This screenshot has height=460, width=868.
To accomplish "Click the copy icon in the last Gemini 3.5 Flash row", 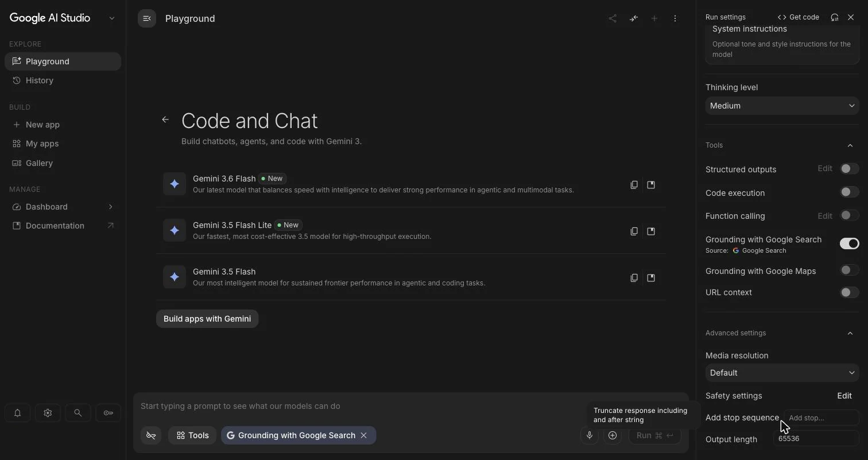I will (634, 278).
